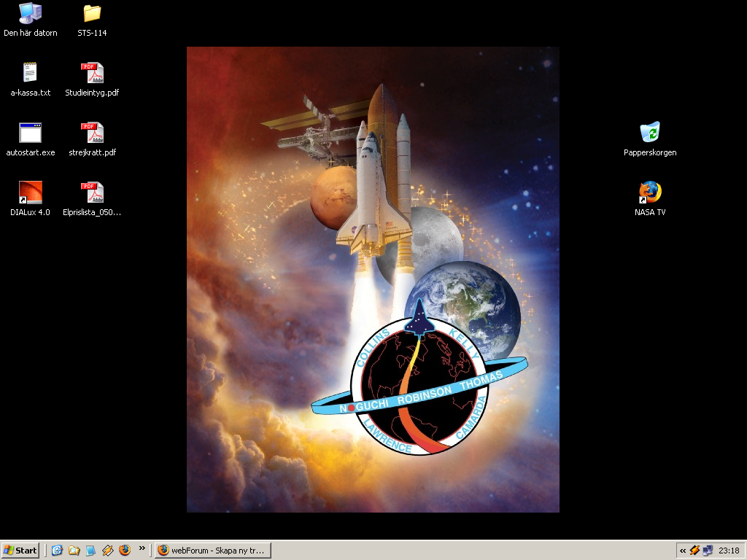
Task: Launch Internet Explorer from Quick Launch
Action: pyautogui.click(x=57, y=551)
